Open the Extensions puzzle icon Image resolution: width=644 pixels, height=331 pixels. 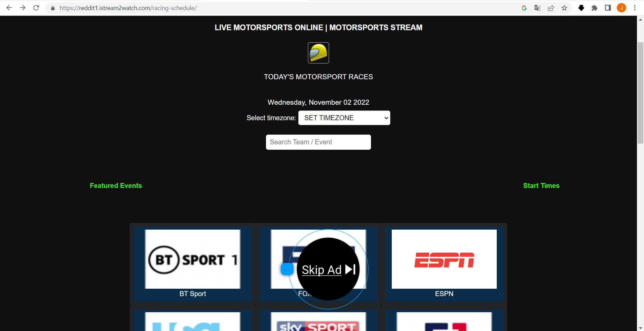coord(594,8)
